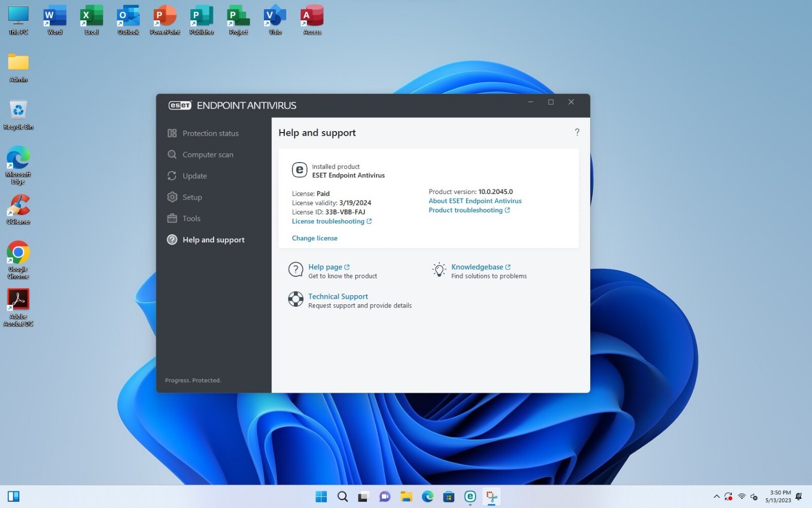Viewport: 812px width, 508px height.
Task: Click the Knowledgebase lightbulb icon
Action: tap(439, 270)
